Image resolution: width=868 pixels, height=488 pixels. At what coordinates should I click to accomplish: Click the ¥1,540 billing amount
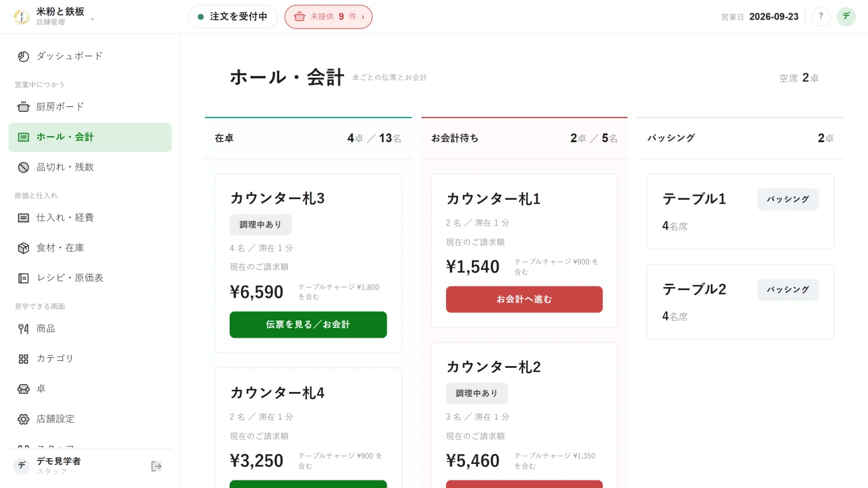pos(473,267)
